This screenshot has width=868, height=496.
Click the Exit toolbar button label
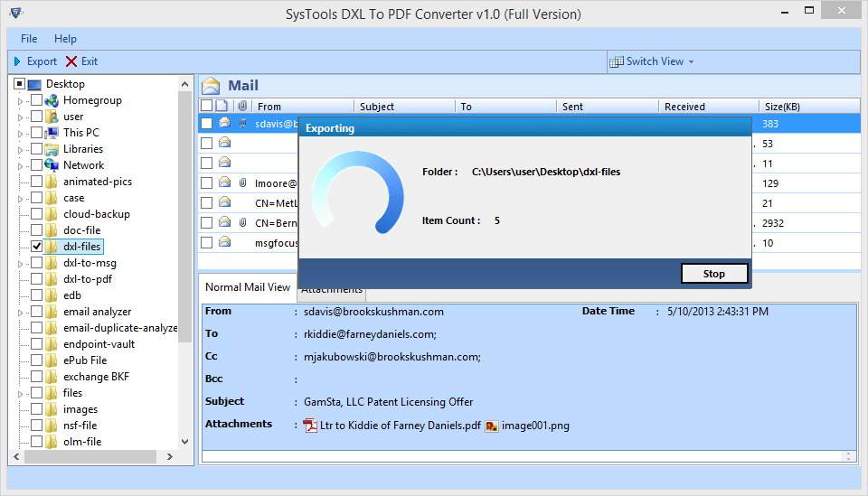(90, 61)
